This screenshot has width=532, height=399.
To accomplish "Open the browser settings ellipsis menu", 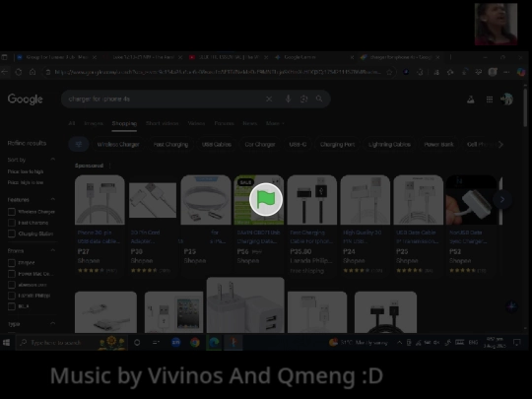I will [506, 72].
